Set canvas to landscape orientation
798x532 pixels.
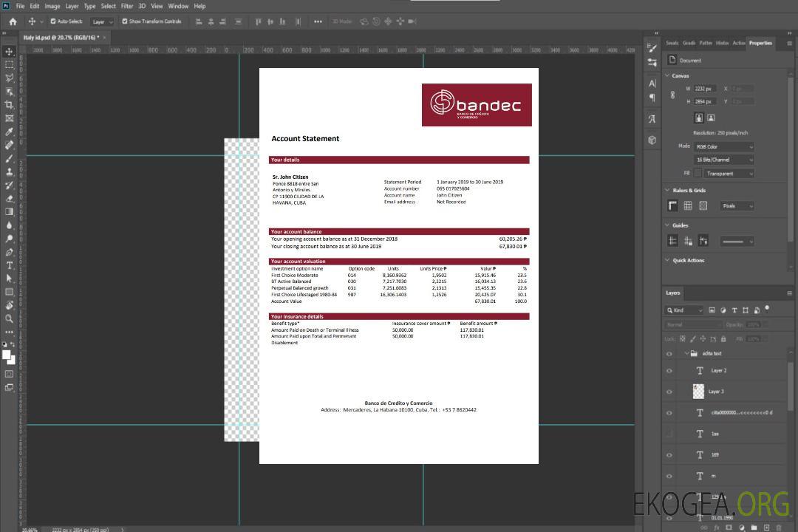click(x=711, y=117)
